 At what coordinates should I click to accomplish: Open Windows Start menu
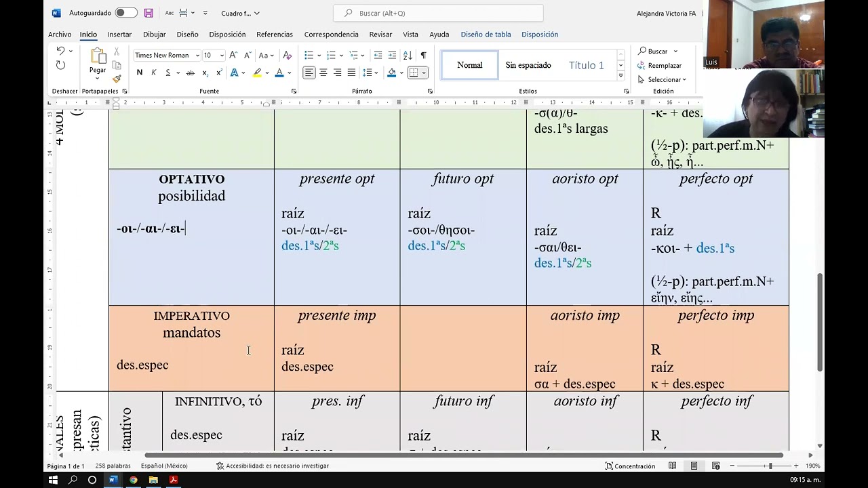click(53, 480)
